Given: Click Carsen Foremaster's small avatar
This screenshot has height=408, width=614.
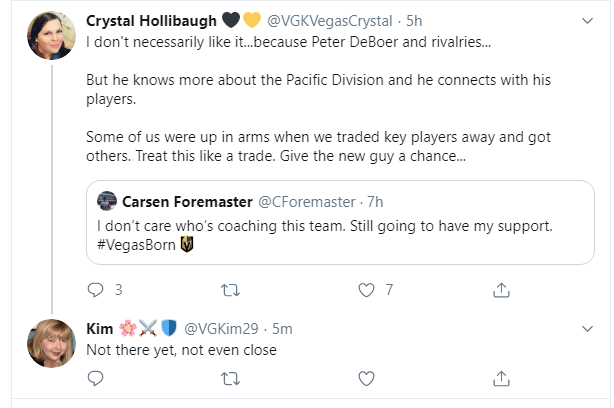Looking at the screenshot, I should [x=107, y=201].
